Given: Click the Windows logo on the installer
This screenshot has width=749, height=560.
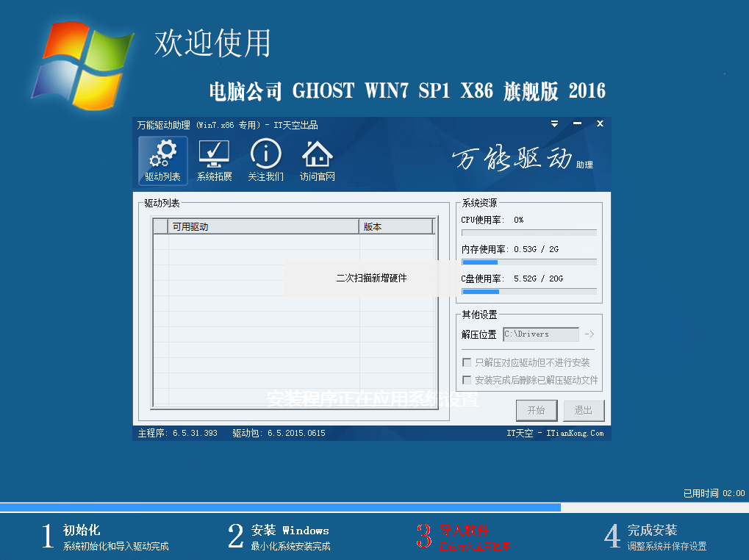Looking at the screenshot, I should [x=82, y=65].
